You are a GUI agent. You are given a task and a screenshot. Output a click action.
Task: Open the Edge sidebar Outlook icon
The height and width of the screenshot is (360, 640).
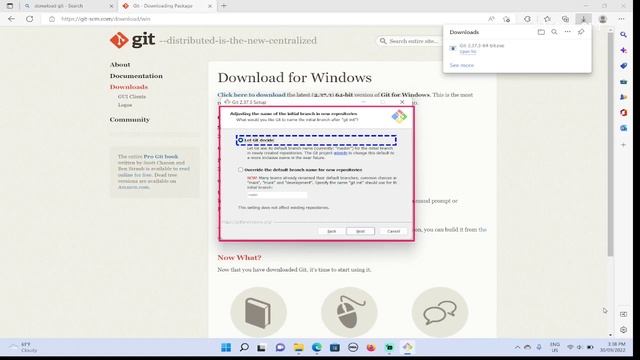click(x=623, y=128)
